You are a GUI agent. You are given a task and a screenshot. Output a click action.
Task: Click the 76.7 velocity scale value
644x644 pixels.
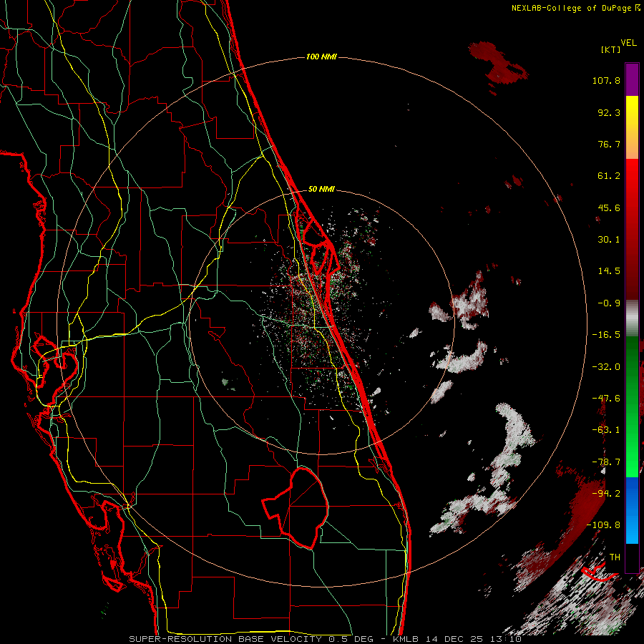point(609,144)
